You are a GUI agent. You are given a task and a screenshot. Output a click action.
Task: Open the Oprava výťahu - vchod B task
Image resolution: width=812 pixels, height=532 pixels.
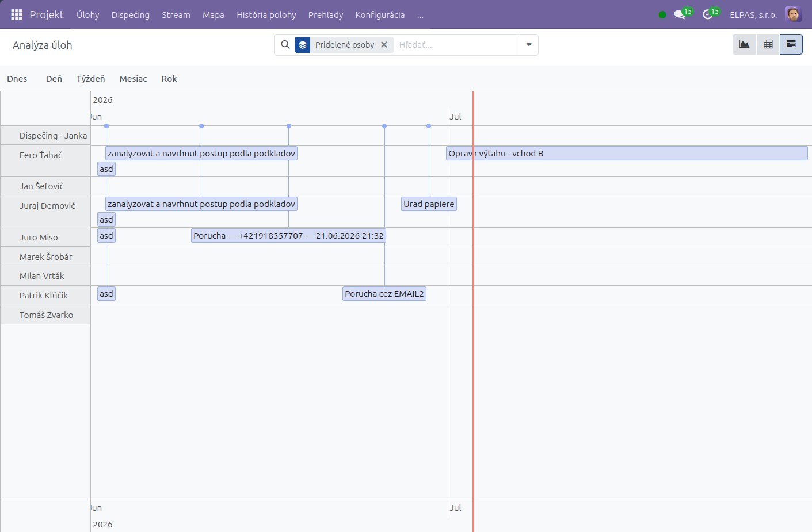[x=627, y=154]
